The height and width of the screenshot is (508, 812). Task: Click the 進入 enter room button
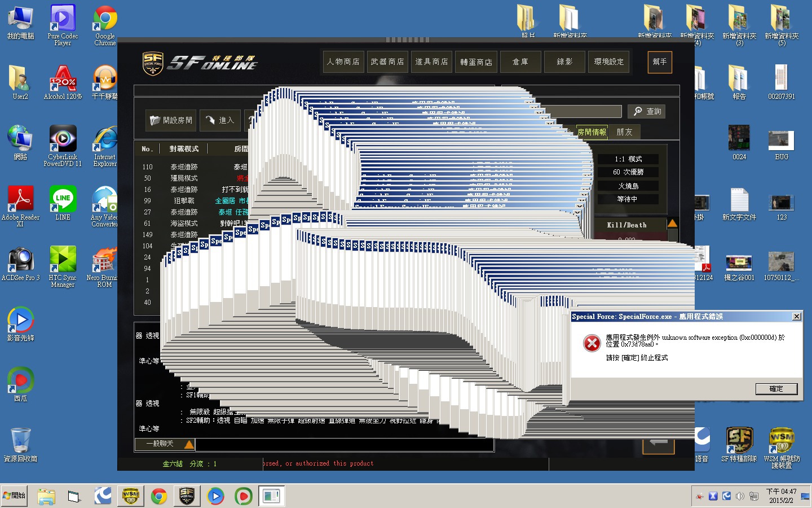[220, 120]
